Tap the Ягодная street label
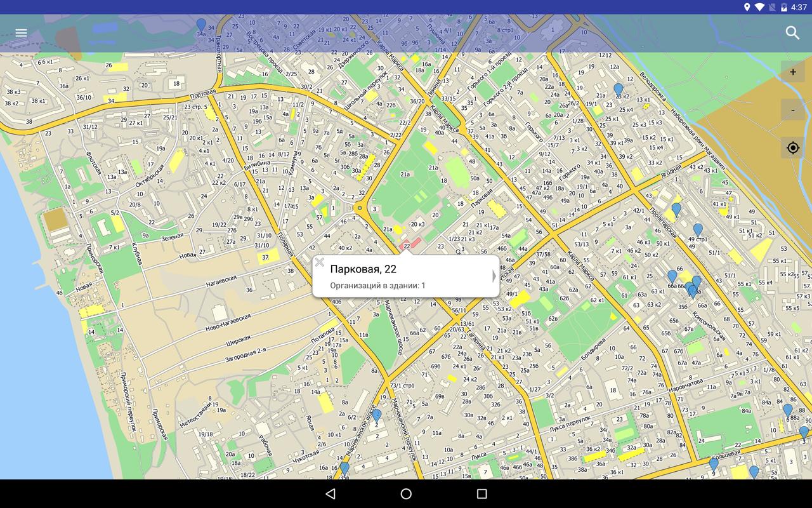812x508 pixels. click(x=671, y=171)
